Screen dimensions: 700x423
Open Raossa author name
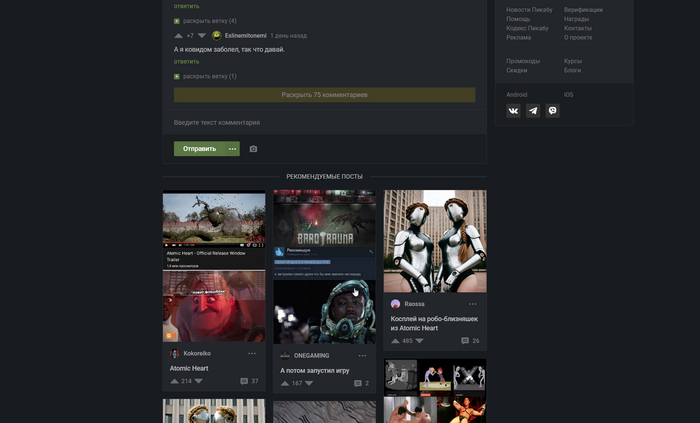[x=414, y=304]
